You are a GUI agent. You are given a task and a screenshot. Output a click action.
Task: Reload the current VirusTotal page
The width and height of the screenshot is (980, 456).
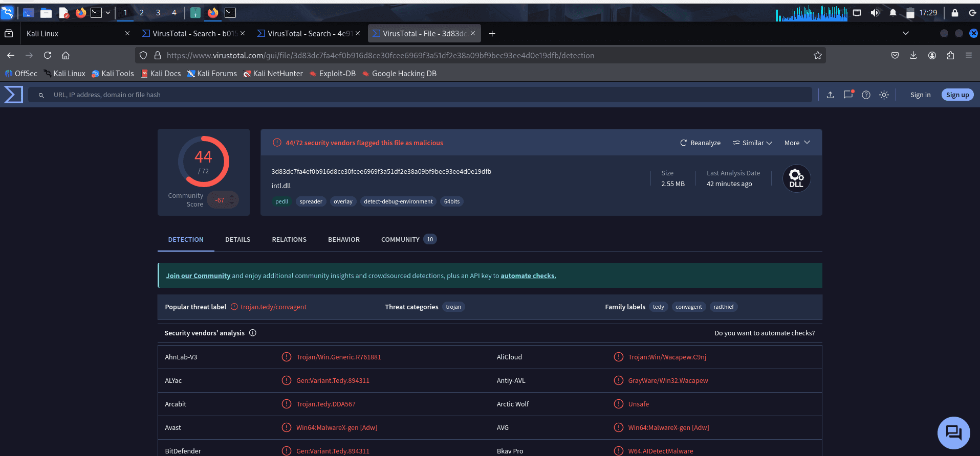pyautogui.click(x=48, y=55)
